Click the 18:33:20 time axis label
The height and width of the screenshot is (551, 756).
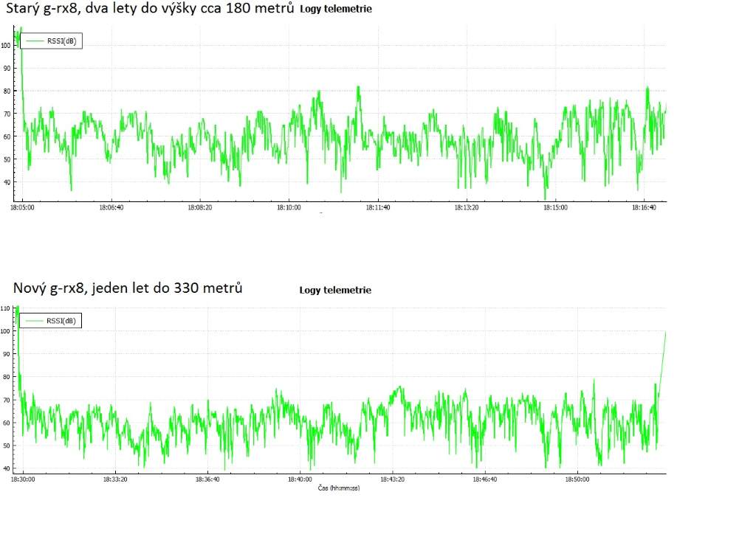115,479
